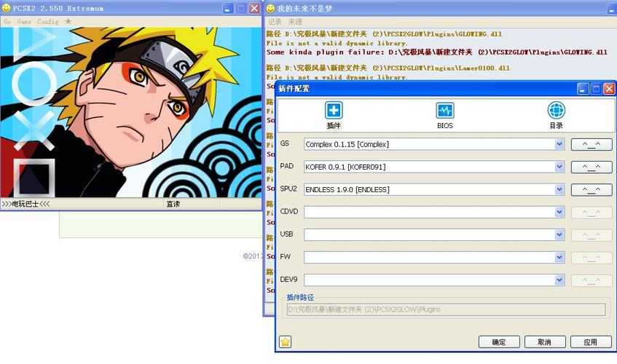The width and height of the screenshot is (617, 364).
Task: Minimize the 插件配置 dialog
Action: click(583, 89)
